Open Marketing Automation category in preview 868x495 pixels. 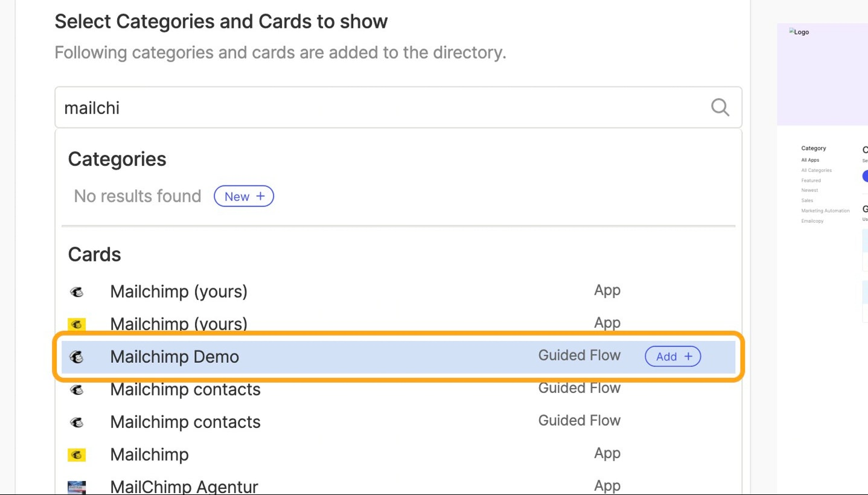click(x=825, y=211)
